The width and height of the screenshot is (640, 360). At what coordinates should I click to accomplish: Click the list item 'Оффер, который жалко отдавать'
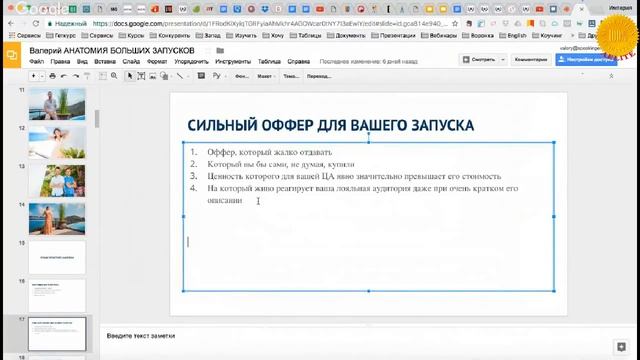coord(269,152)
